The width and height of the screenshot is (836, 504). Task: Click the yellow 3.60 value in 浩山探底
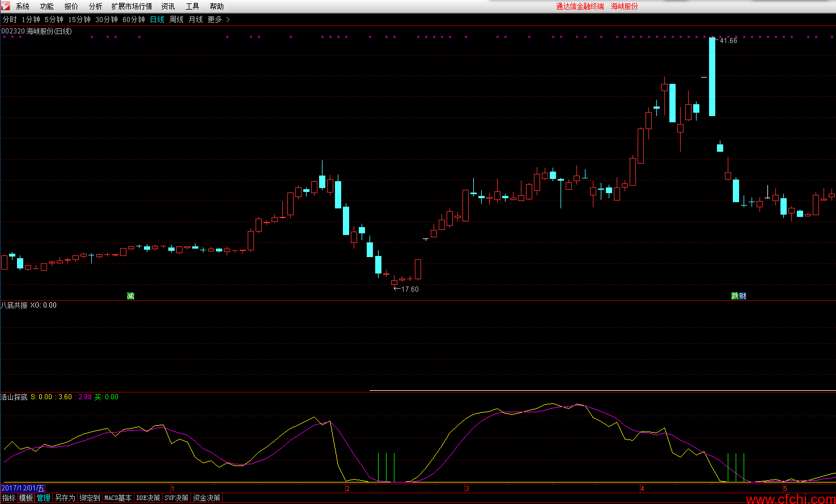coord(65,397)
